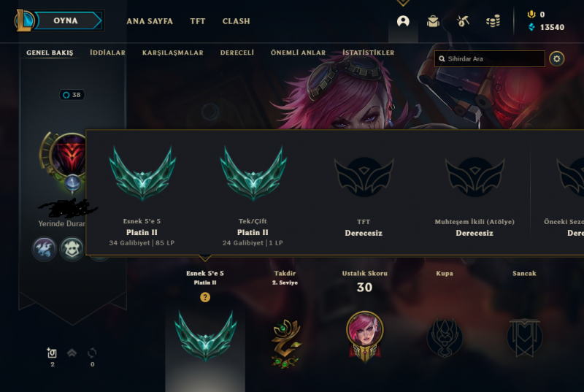Click the Sihirdar Ara search field
Viewport: 584px width, 392px height.
coord(489,59)
